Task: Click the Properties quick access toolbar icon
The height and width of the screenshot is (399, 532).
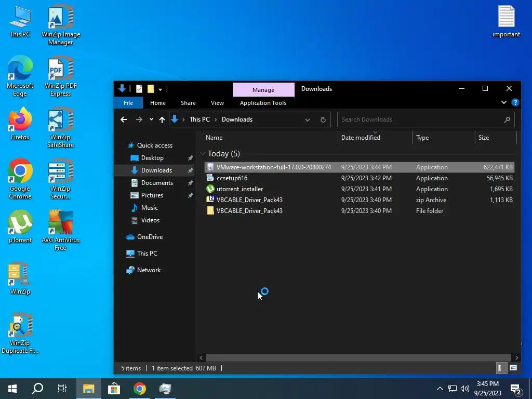Action: pyautogui.click(x=139, y=89)
